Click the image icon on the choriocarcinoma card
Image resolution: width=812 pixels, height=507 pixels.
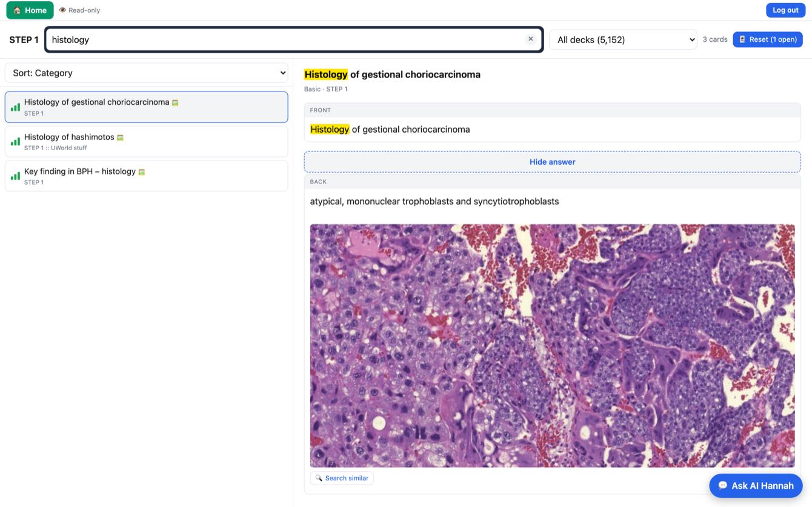[x=175, y=103]
